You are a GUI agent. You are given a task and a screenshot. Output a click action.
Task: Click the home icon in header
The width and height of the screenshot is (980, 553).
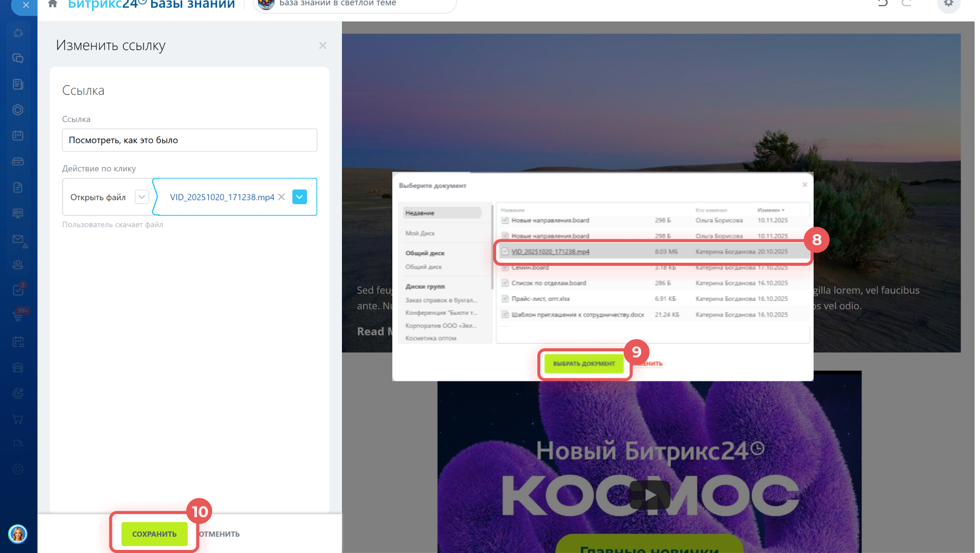click(52, 4)
